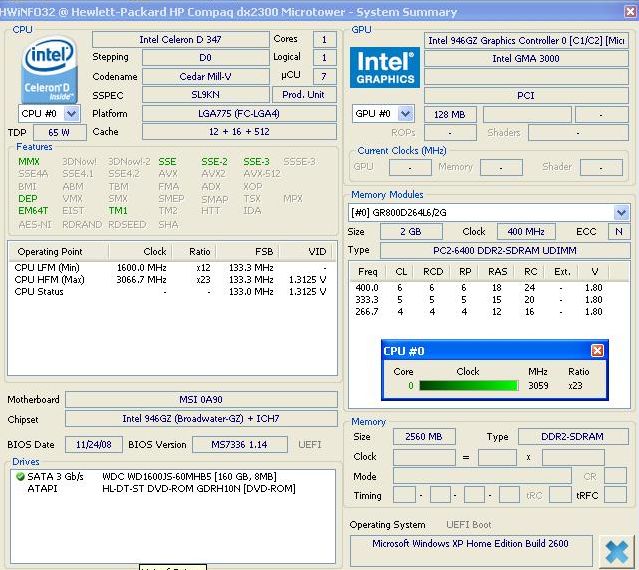The height and width of the screenshot is (570, 639).
Task: Click the 128 MB video memory field
Action: (x=450, y=114)
